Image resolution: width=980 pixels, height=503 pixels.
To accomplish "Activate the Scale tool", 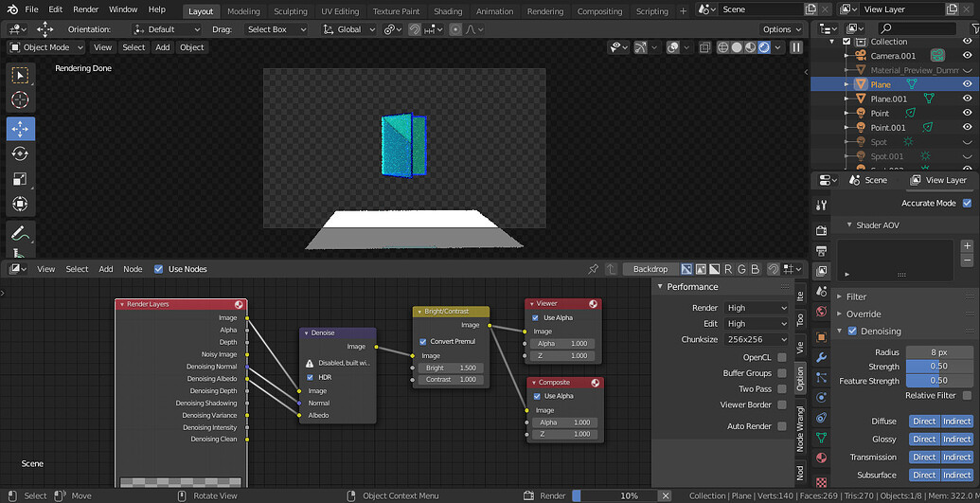I will pyautogui.click(x=21, y=179).
